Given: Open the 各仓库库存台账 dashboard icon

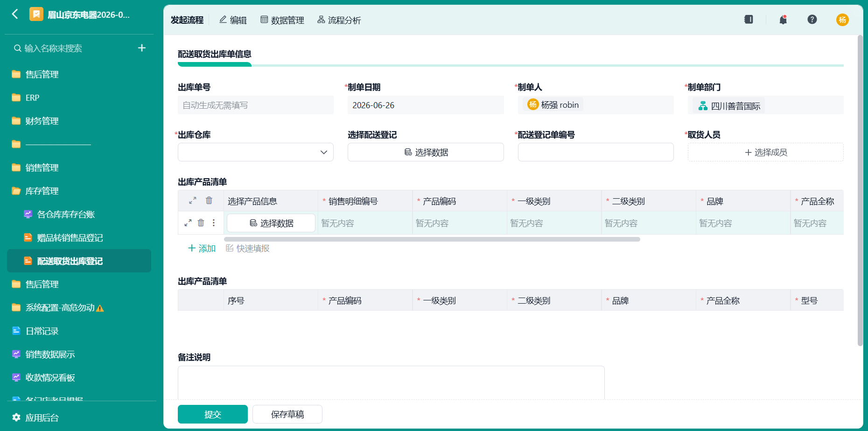Looking at the screenshot, I should tap(28, 214).
